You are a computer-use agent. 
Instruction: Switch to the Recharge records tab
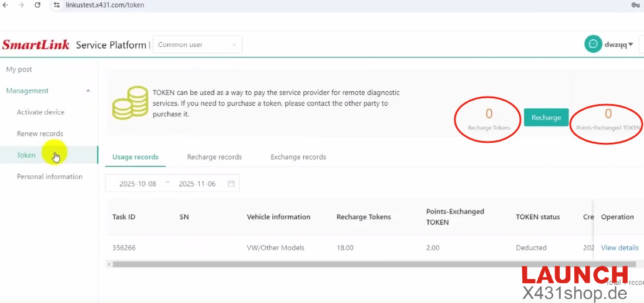(214, 157)
